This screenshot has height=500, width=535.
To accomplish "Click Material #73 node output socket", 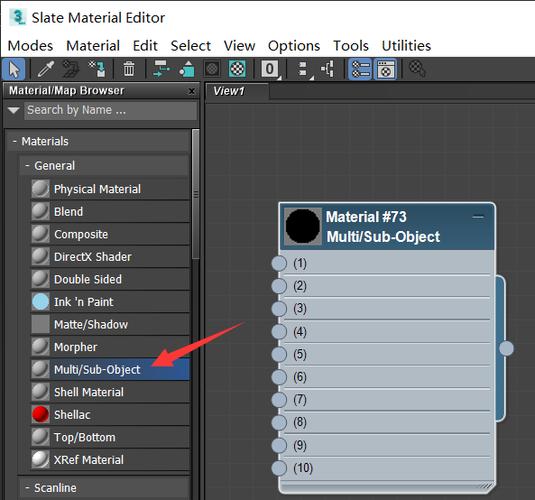I will tap(506, 348).
